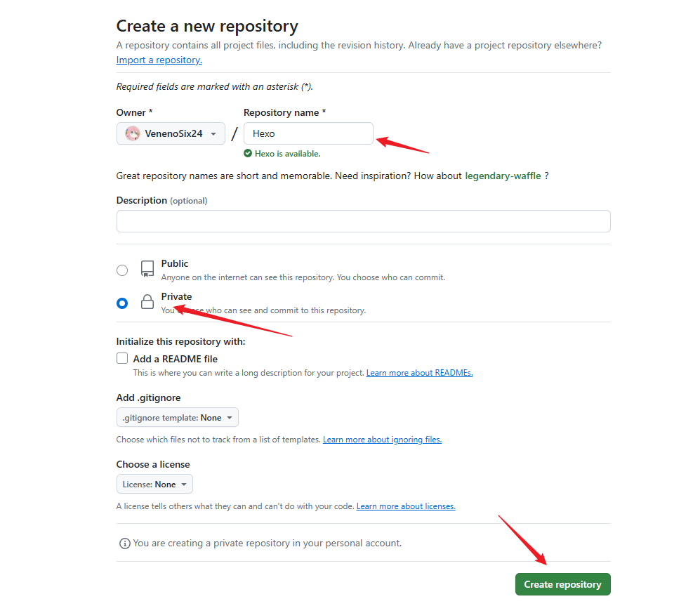Click the Repository name input field
The height and width of the screenshot is (606, 700).
(x=308, y=133)
